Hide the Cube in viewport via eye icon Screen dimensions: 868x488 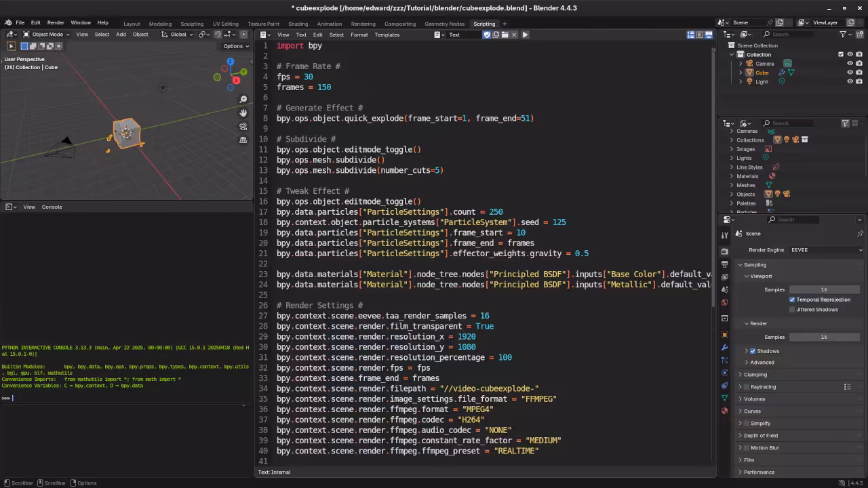850,73
